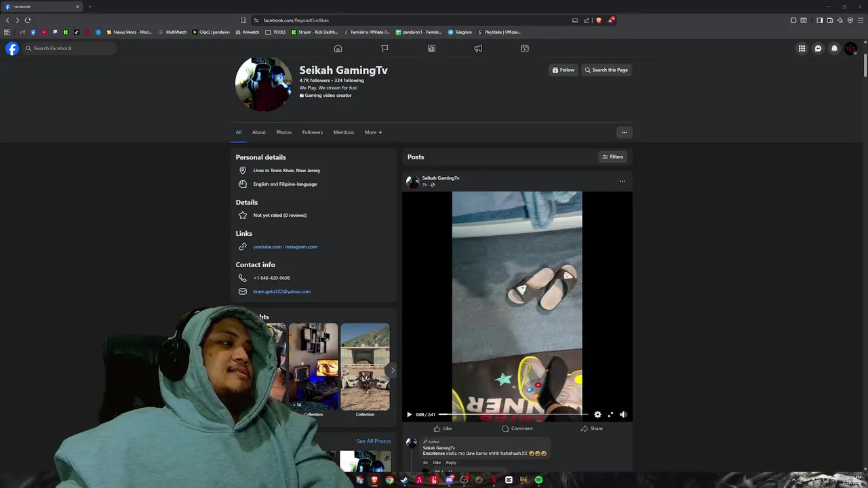Click kram.gelo322@yahoo.com email link
The width and height of the screenshot is (868, 488).
click(282, 291)
